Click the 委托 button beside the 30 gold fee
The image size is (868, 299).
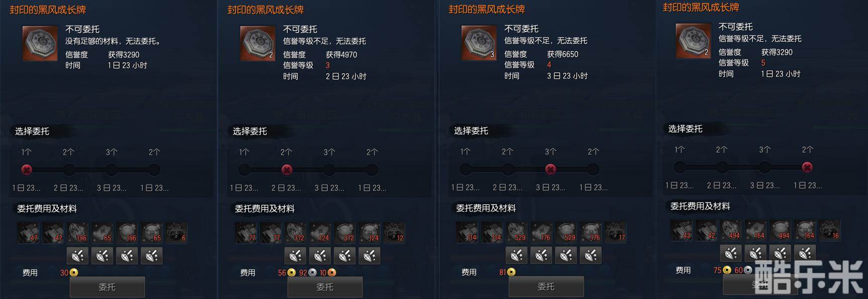pyautogui.click(x=107, y=287)
